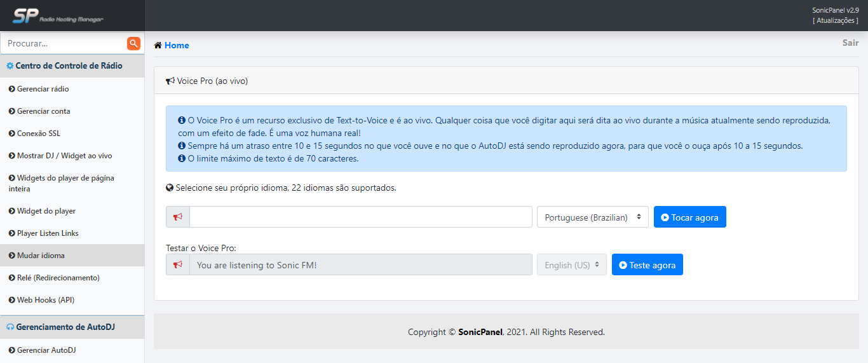Click the gear icon next to Centro de Controle
This screenshot has width=868, height=363.
[x=10, y=65]
